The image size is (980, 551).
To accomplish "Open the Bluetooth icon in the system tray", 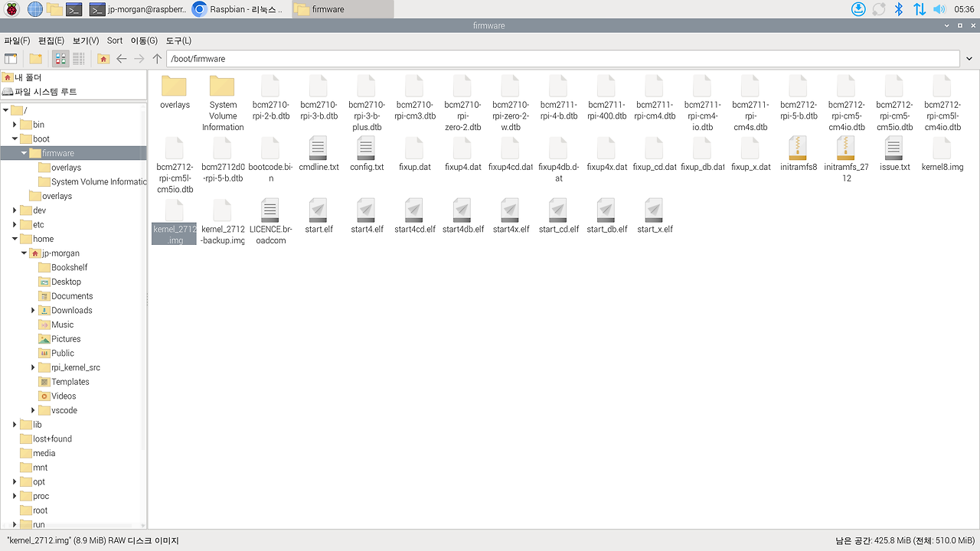I will coord(899,8).
